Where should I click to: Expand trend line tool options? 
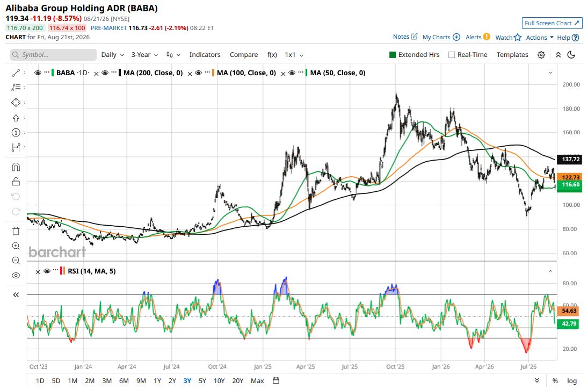pos(24,73)
